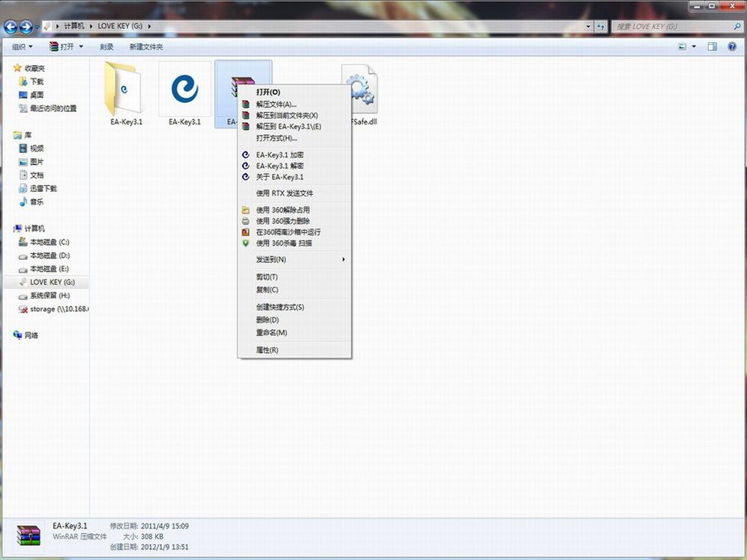Click icon beside 使用 360解除占用
This screenshot has height=560, width=747.
[x=246, y=210]
